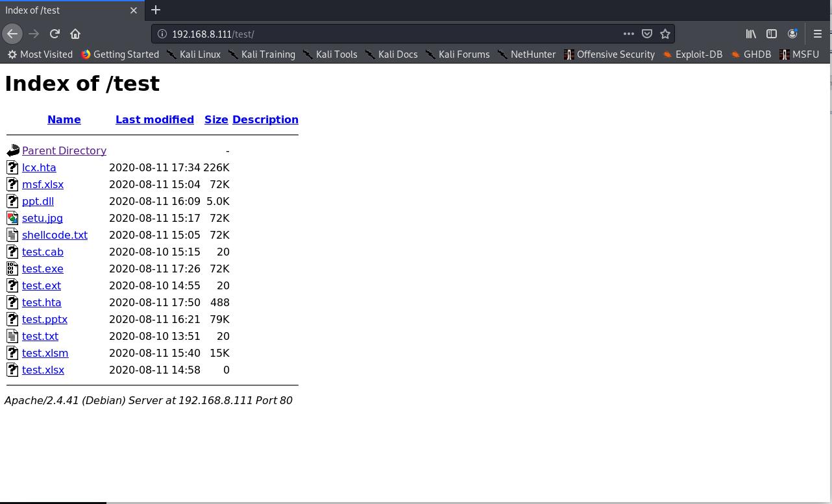Screen dimensions: 832x504
Task: Click the unknown-file icon beside msf.xlsx
Action: [12, 184]
